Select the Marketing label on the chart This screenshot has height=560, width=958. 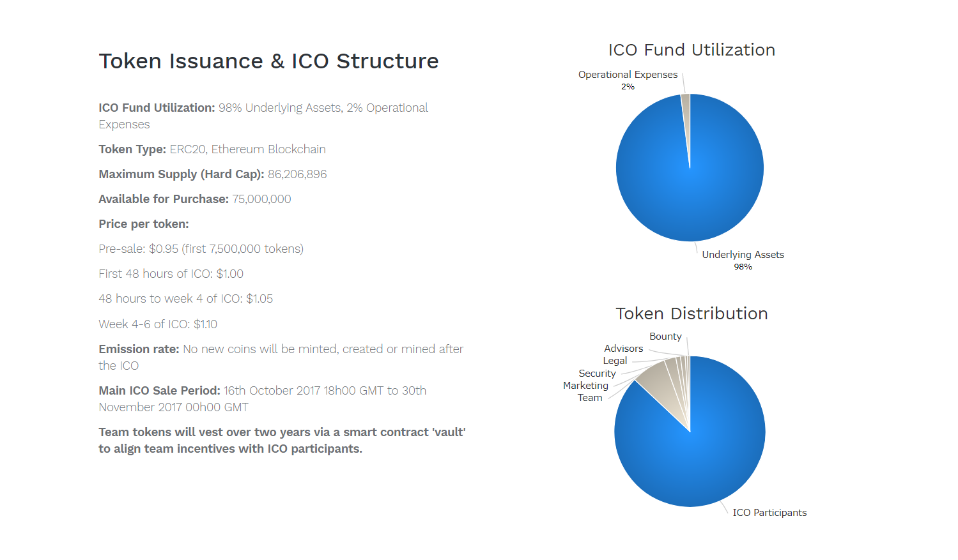(x=585, y=386)
